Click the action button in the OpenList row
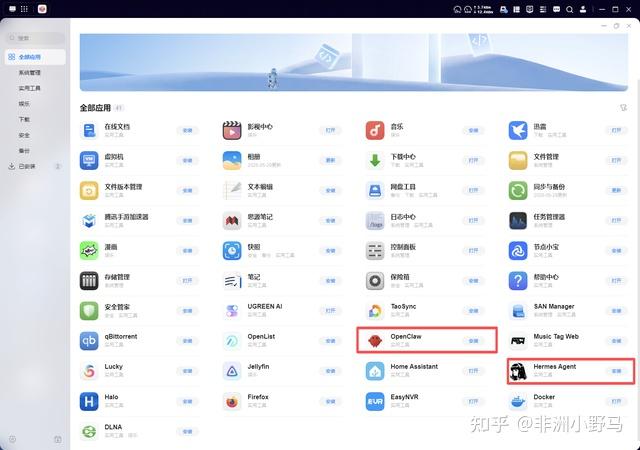This screenshot has width=640, height=450. pyautogui.click(x=330, y=341)
